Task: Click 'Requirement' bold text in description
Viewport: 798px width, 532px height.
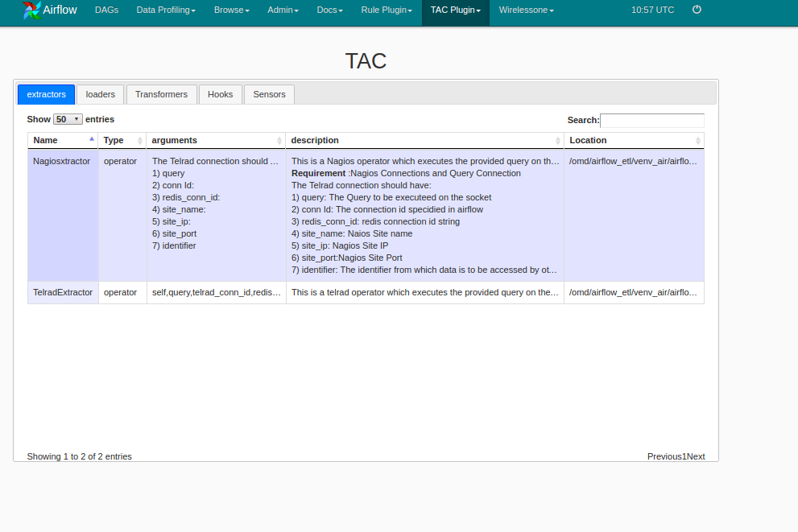Action: tap(319, 173)
